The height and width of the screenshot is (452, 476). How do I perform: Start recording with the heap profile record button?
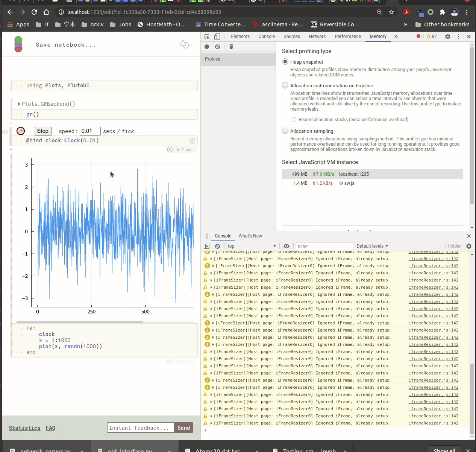207,47
